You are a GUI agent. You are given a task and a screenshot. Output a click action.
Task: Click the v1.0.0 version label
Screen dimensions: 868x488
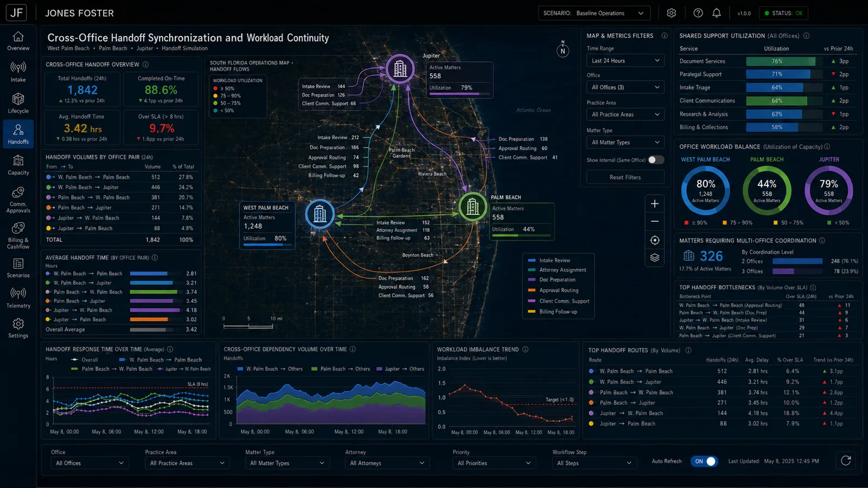coord(744,14)
